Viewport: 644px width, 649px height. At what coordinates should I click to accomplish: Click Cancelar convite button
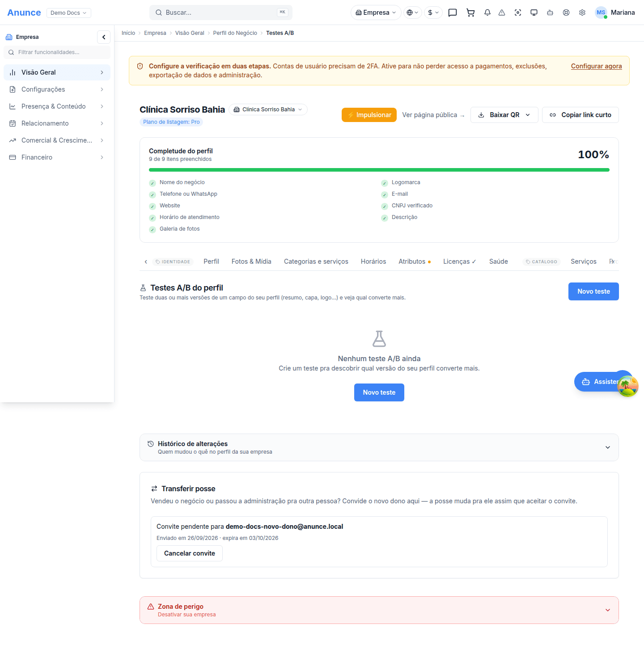(190, 553)
